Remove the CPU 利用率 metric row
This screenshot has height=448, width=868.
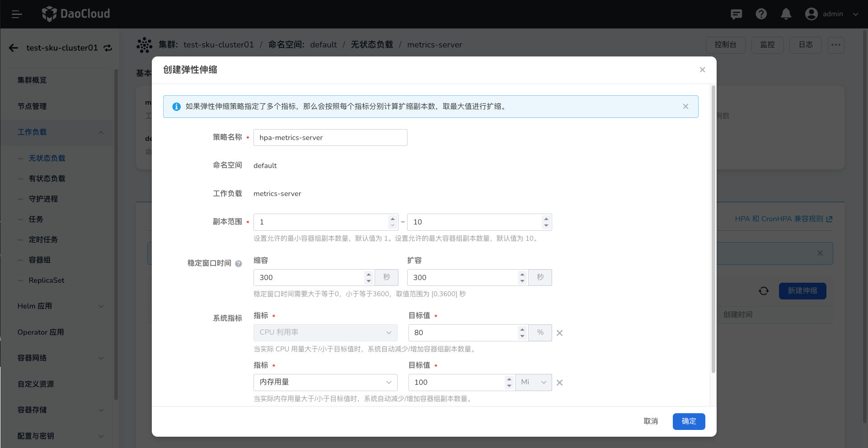tap(559, 333)
